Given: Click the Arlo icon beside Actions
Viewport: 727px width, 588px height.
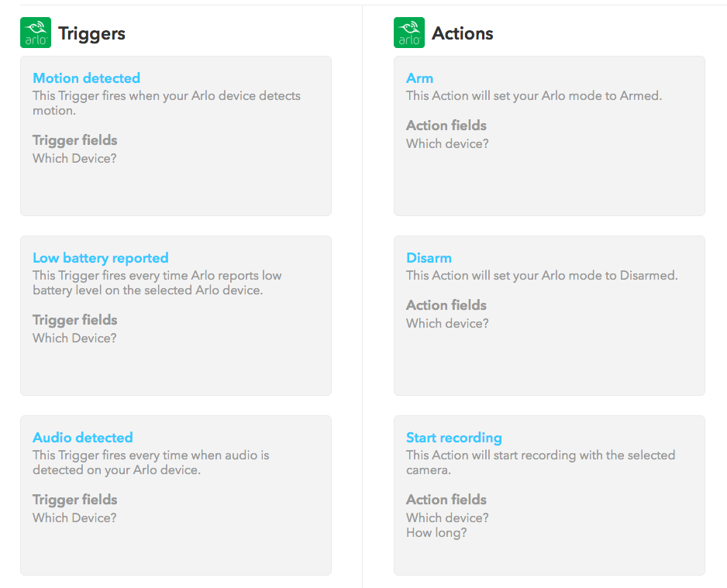Looking at the screenshot, I should 409,33.
